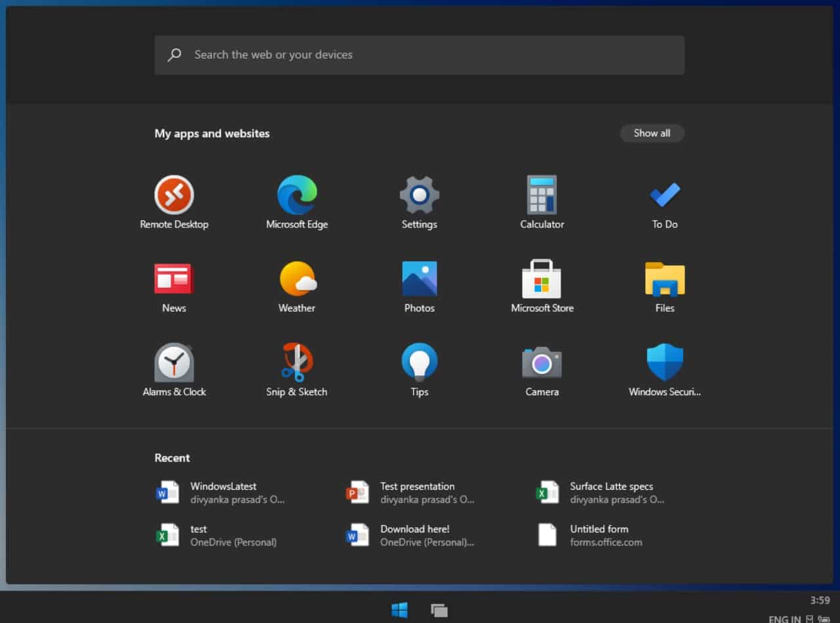840x623 pixels.
Task: Click the search box field
Action: (x=420, y=55)
